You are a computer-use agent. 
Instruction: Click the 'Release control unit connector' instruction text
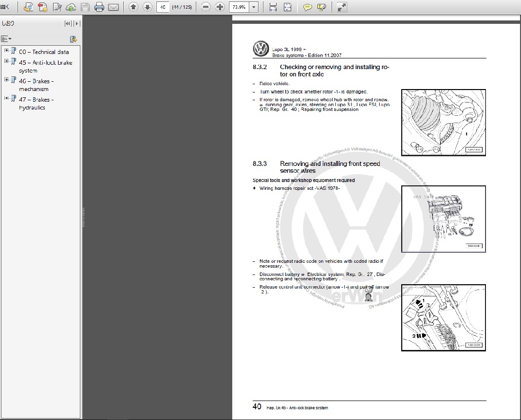tap(324, 289)
